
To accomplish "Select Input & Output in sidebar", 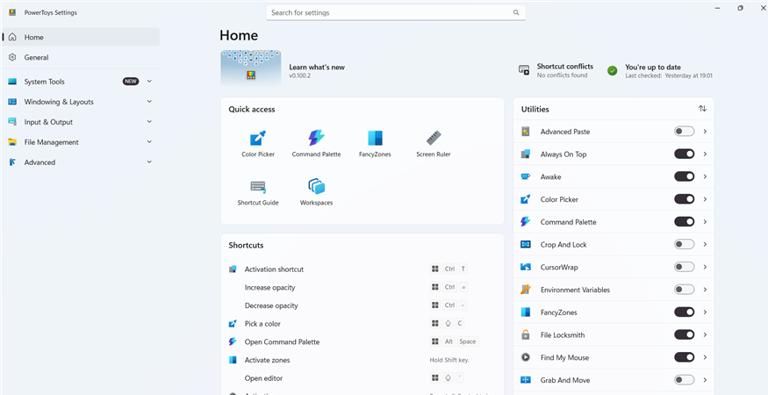I will (x=81, y=122).
